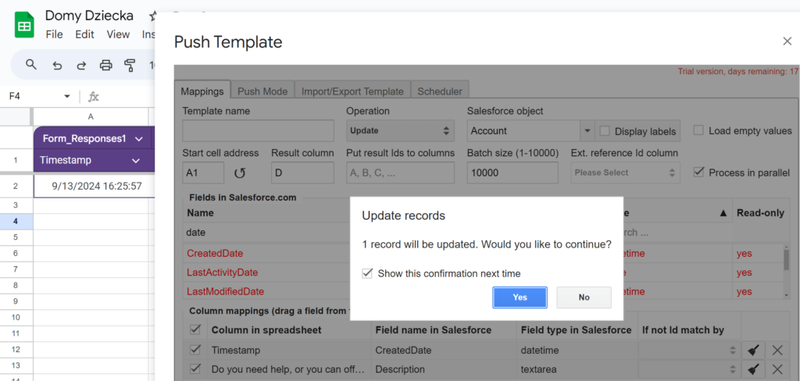Tick the Load empty values checkbox

(698, 131)
